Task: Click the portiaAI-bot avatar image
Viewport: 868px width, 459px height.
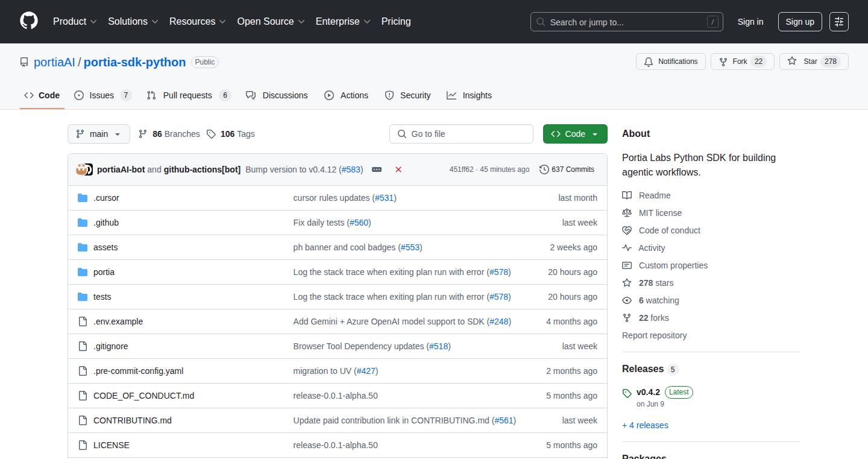Action: [x=81, y=169]
